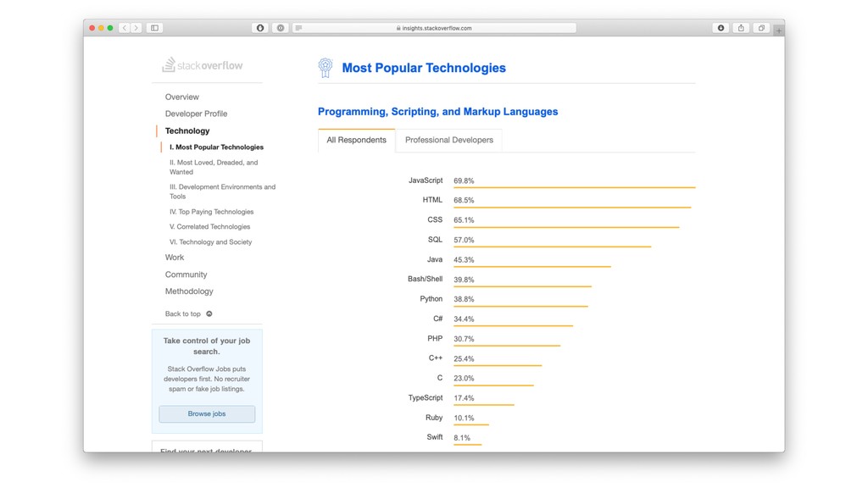
Task: Go back with Safari's back arrow
Action: click(125, 28)
